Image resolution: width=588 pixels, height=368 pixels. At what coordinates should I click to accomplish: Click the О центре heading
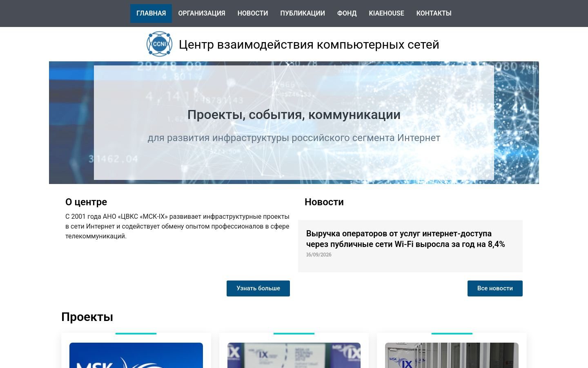[86, 202]
